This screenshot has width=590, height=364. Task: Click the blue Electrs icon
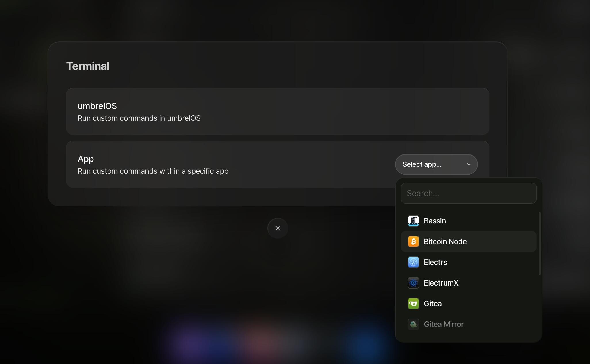(x=413, y=262)
